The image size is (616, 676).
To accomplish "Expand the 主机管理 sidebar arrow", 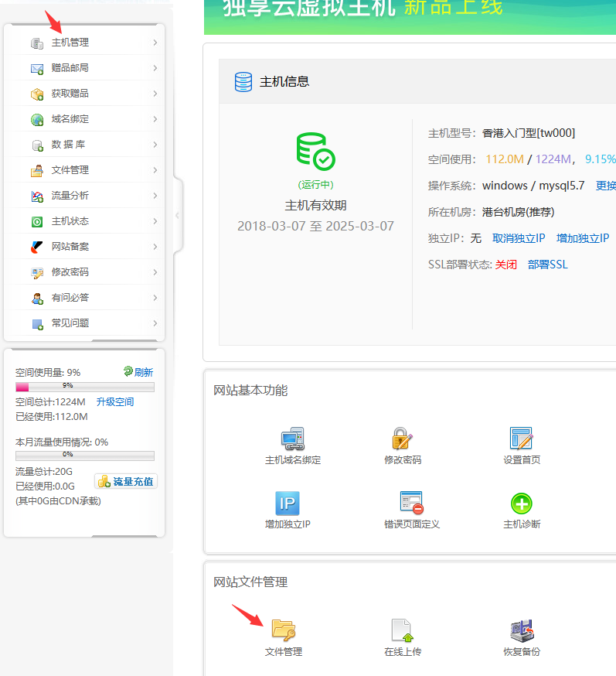I will click(155, 43).
